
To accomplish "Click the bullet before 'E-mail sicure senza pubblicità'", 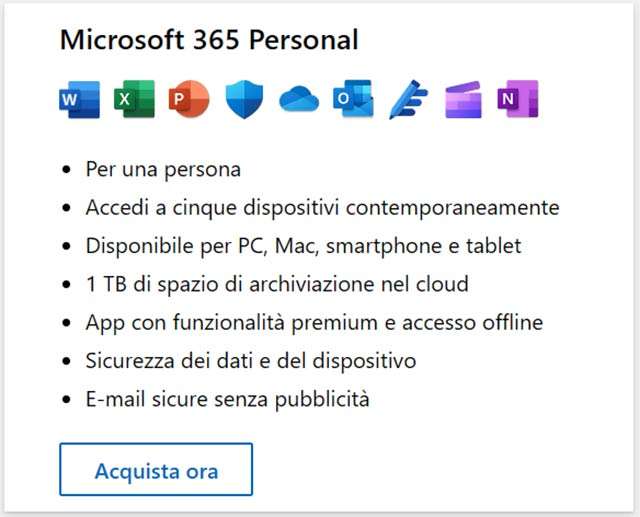I will 66,401.
